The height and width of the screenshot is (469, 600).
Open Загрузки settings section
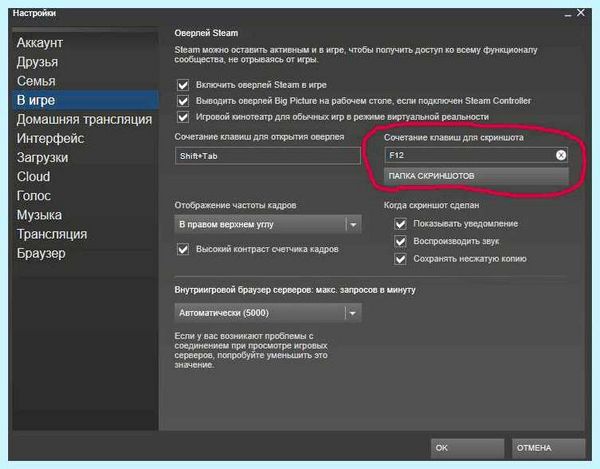pyautogui.click(x=85, y=157)
